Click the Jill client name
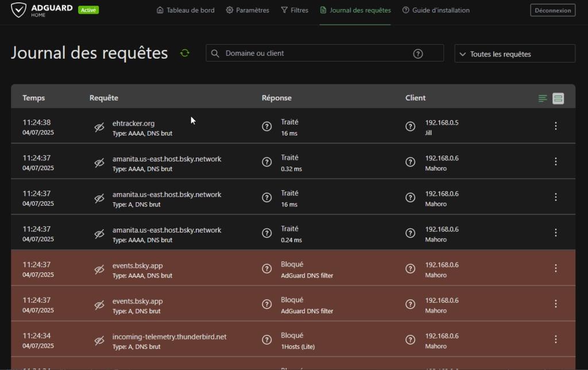Screen dimensions: 588x370 coord(428,133)
